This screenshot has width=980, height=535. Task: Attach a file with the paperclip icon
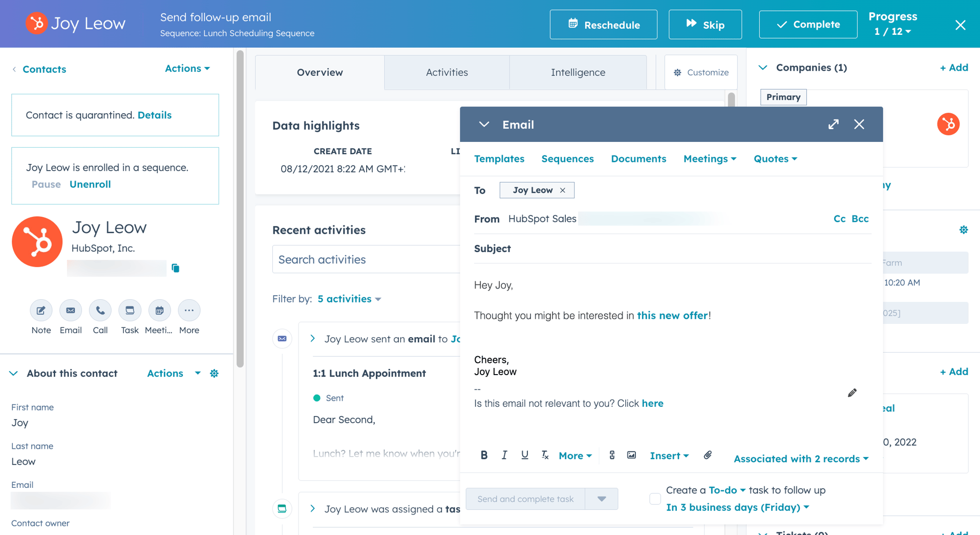pyautogui.click(x=708, y=455)
